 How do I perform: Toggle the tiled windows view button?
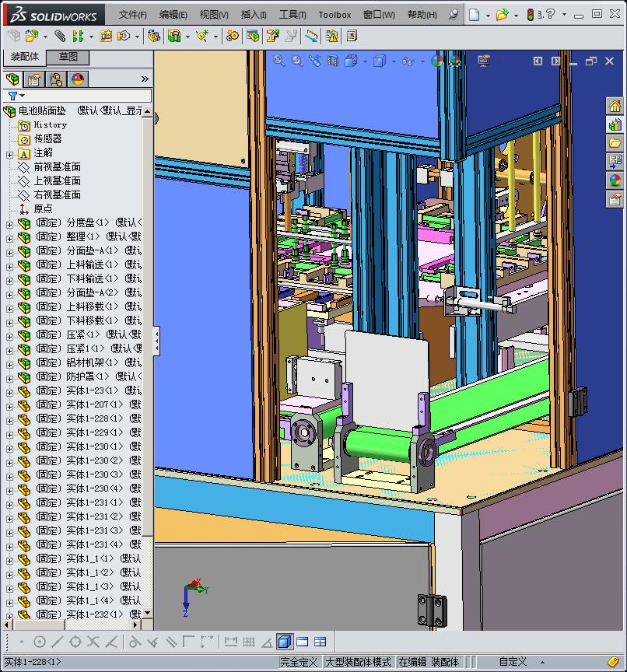click(x=321, y=642)
